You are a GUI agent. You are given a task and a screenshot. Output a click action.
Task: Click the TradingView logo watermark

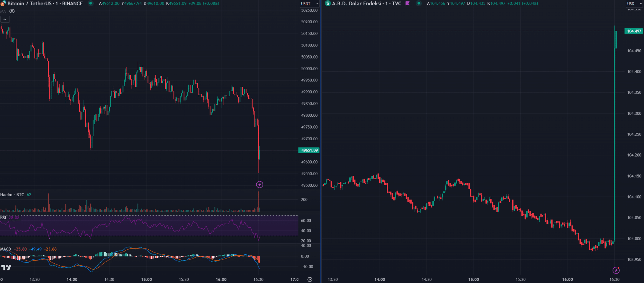click(x=6, y=268)
